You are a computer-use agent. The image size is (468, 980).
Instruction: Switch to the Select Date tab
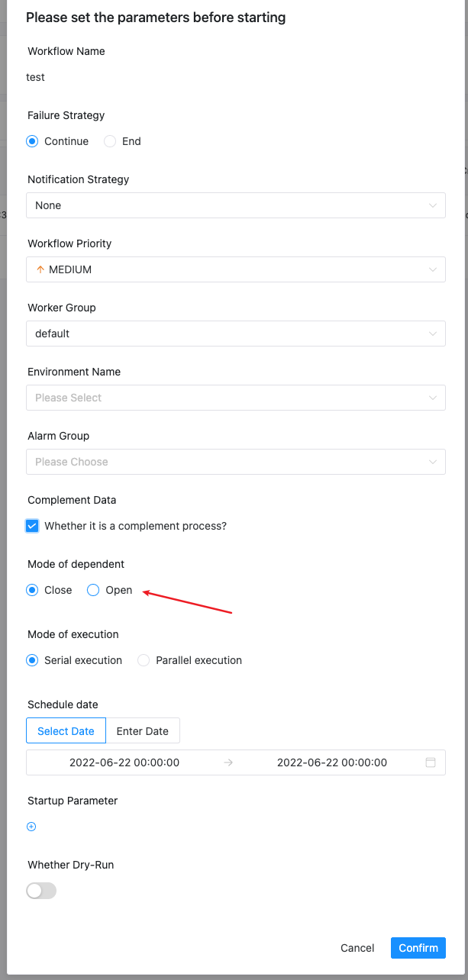66,730
